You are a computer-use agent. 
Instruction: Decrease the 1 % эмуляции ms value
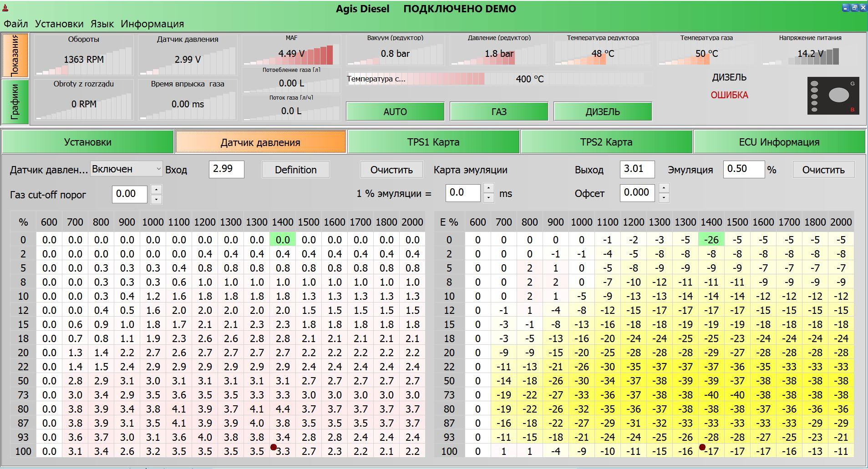coord(488,197)
